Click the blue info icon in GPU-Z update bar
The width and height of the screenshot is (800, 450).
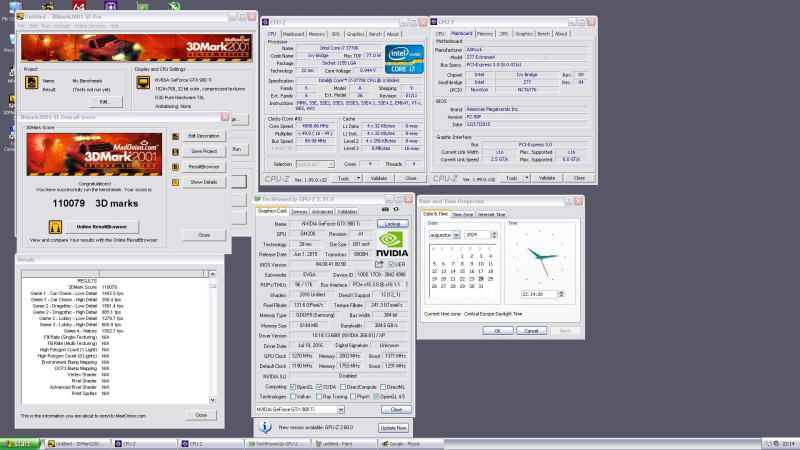264,427
